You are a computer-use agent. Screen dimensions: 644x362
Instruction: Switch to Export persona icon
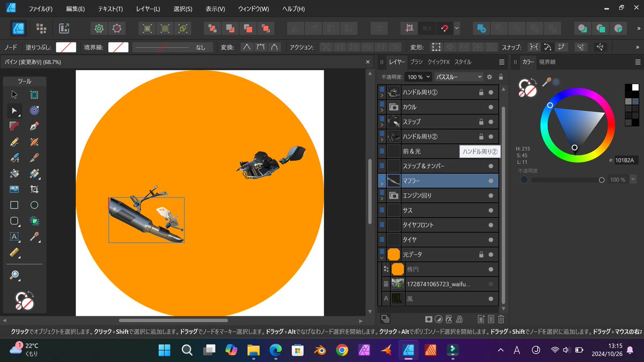[x=64, y=28]
